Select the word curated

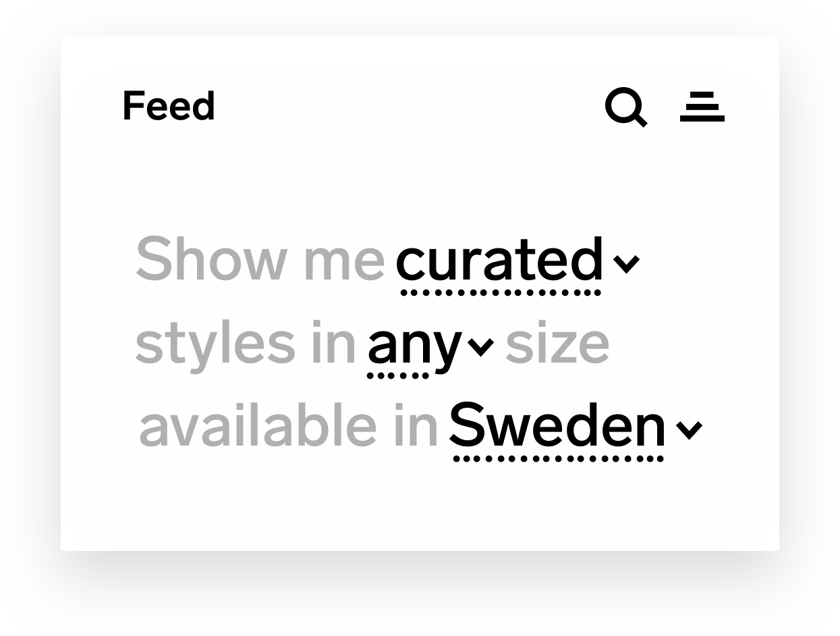pyautogui.click(x=499, y=260)
